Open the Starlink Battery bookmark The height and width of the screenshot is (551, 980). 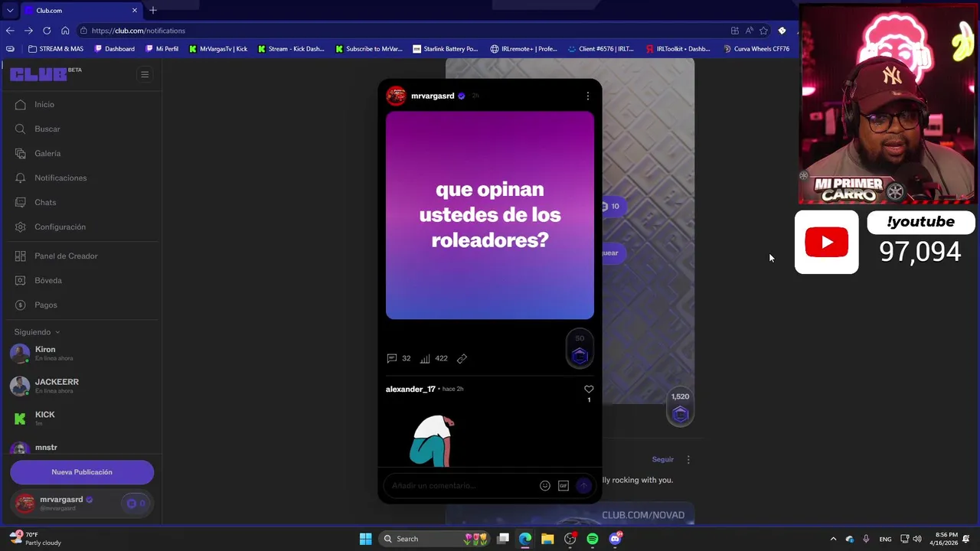pyautogui.click(x=445, y=49)
